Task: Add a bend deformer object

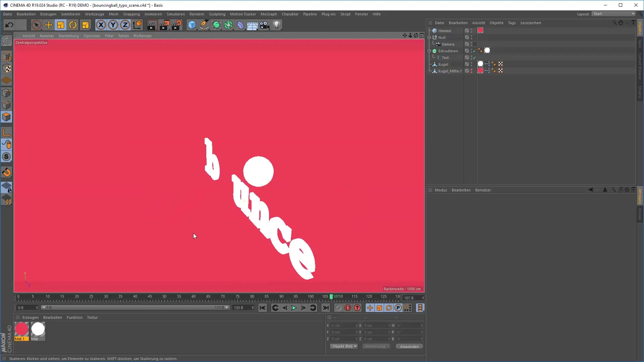Action: pyautogui.click(x=240, y=25)
